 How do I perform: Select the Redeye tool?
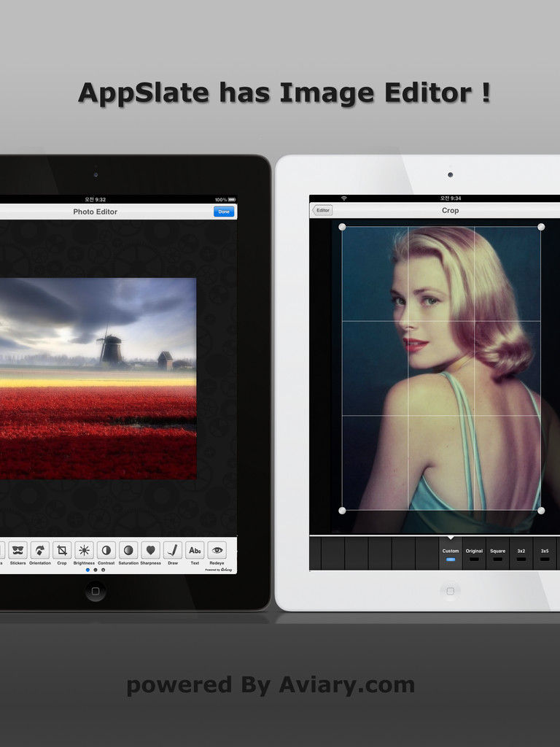click(x=217, y=553)
